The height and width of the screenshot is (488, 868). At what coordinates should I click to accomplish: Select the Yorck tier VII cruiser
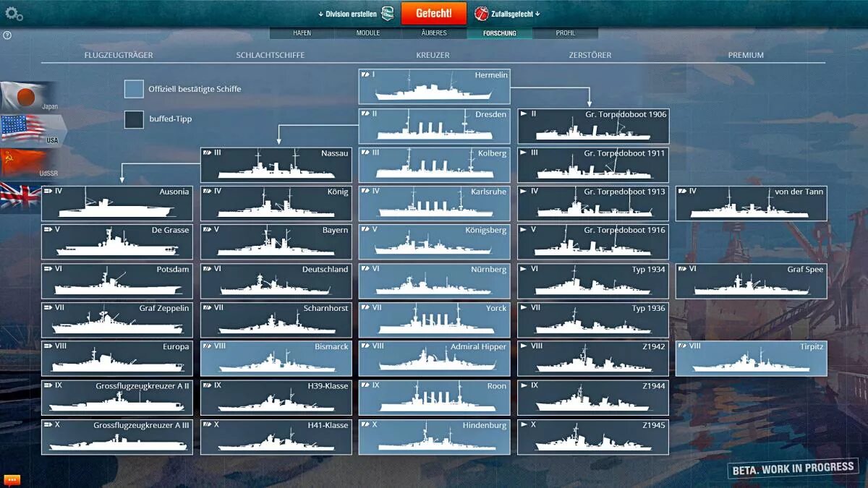click(434, 320)
